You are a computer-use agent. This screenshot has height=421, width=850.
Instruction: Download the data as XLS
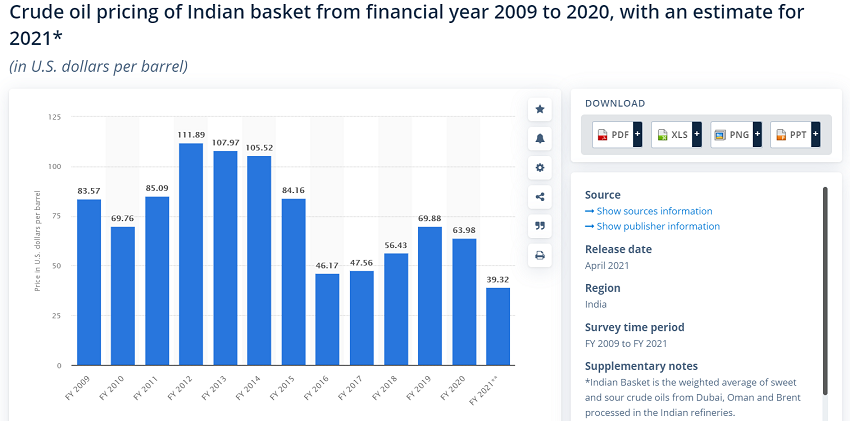tap(672, 135)
